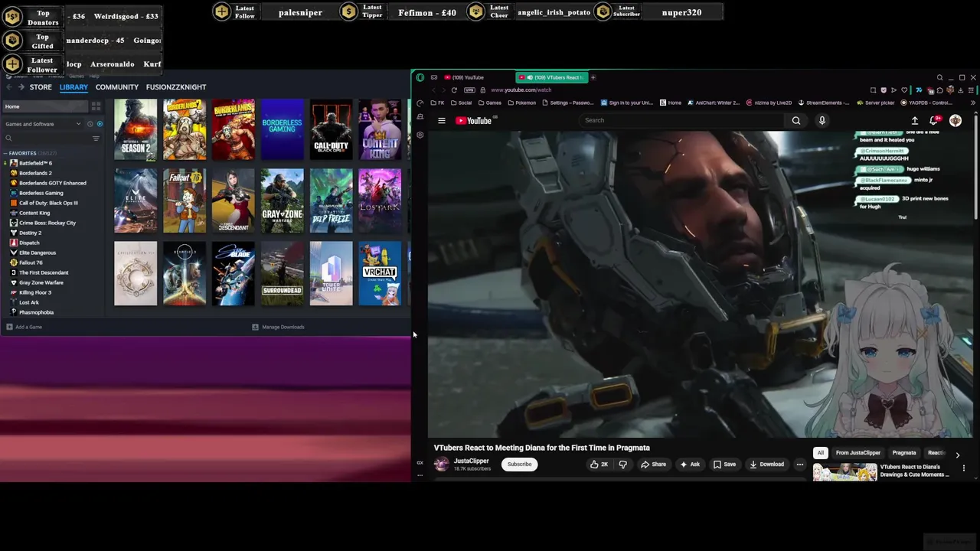980x551 pixels.
Task: Go forward in Steam navigation
Action: [21, 87]
